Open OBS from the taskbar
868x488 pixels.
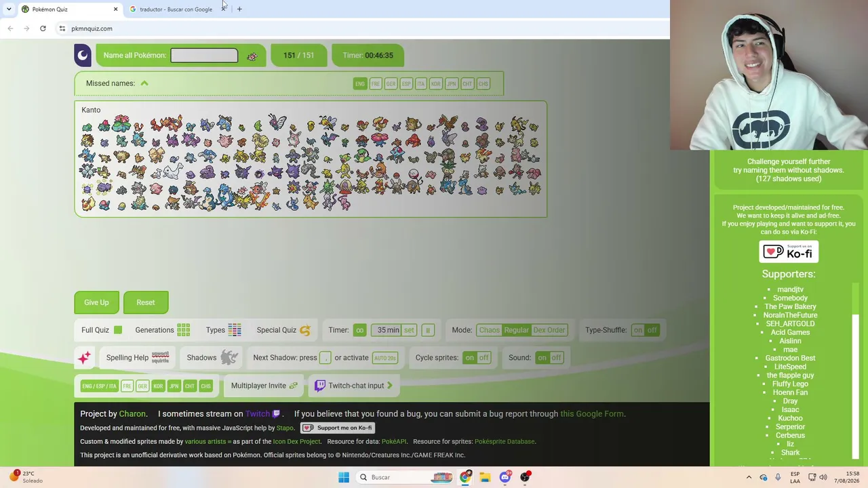[x=525, y=477]
